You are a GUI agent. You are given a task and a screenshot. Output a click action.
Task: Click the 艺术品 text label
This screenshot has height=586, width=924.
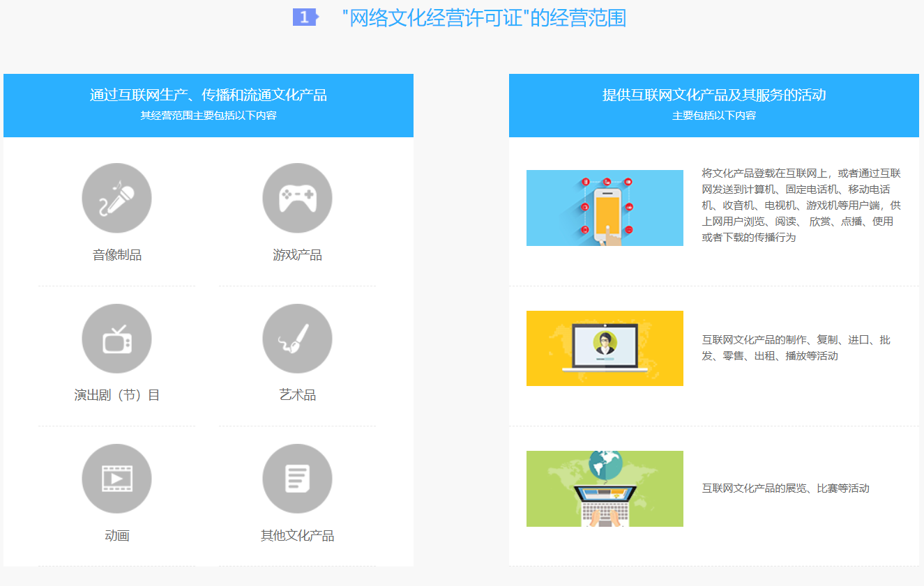click(297, 394)
